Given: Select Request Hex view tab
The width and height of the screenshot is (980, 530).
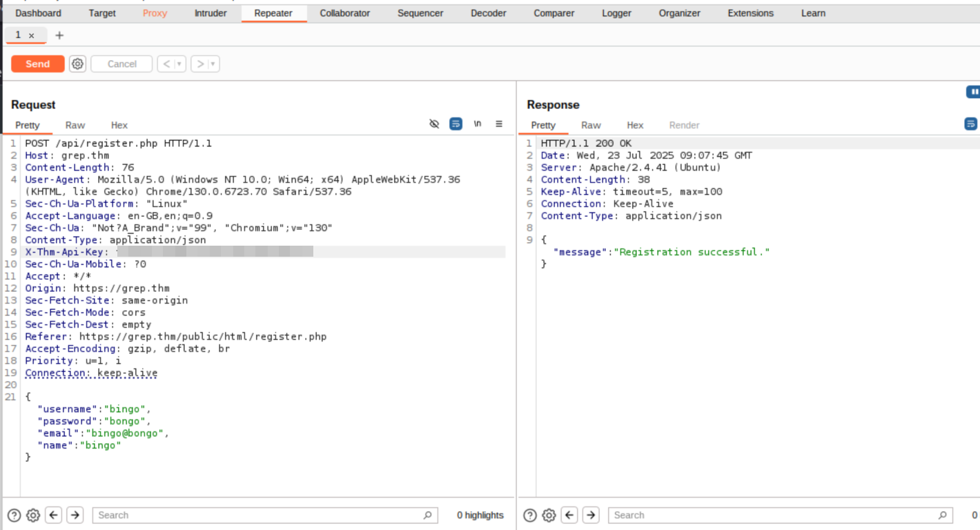Looking at the screenshot, I should click(x=119, y=125).
